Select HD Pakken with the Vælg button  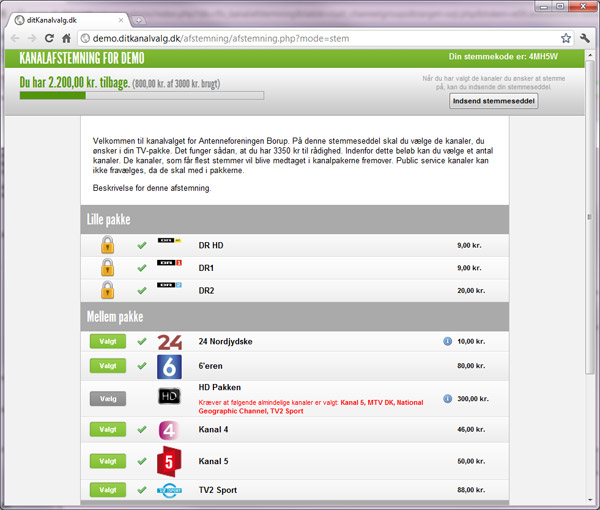(108, 398)
